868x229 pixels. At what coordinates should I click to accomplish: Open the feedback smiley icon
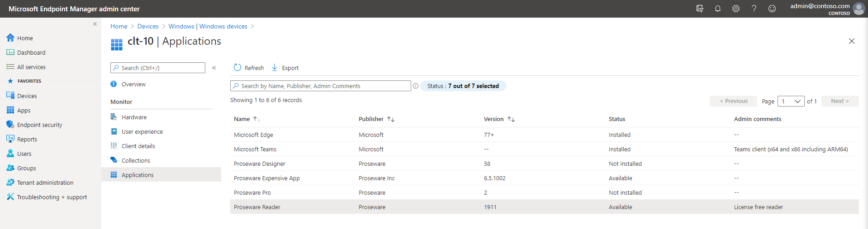pos(772,9)
